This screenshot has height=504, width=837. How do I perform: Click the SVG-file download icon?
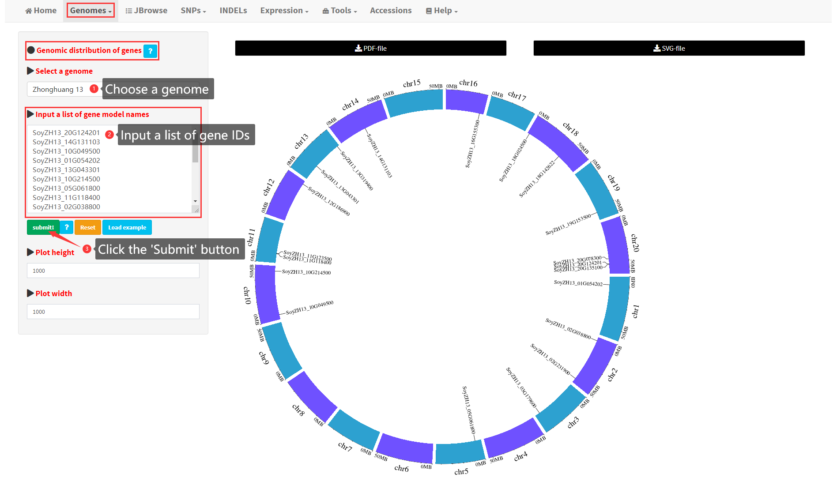click(656, 48)
